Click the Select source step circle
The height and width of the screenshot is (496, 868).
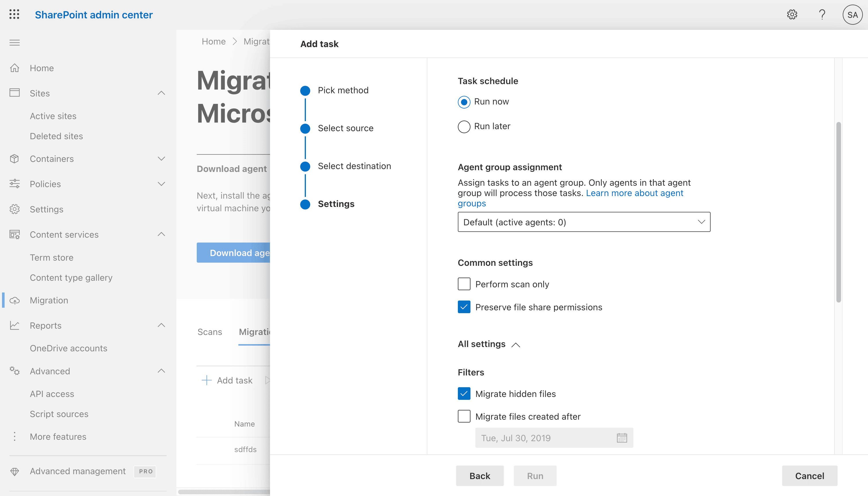[x=305, y=128]
